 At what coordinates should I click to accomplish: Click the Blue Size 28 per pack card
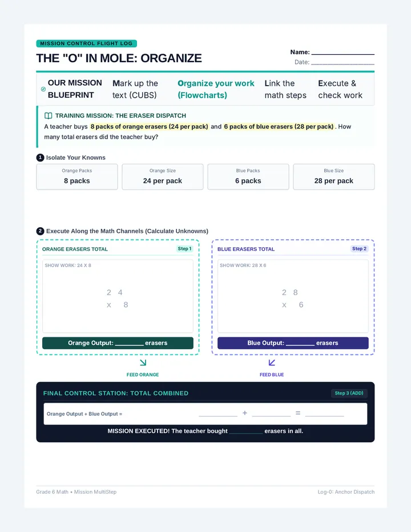(x=333, y=177)
